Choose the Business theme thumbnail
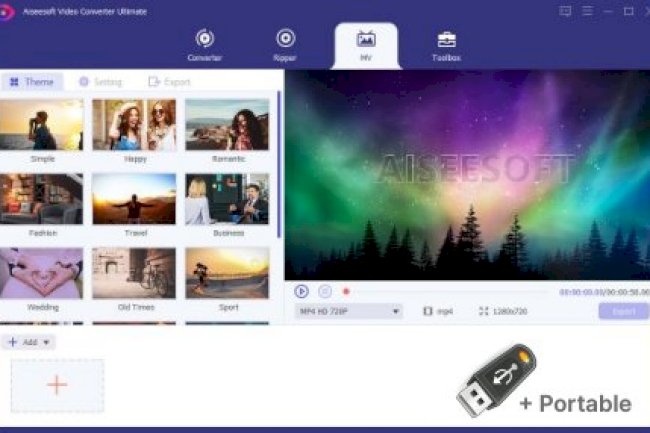 pyautogui.click(x=227, y=199)
